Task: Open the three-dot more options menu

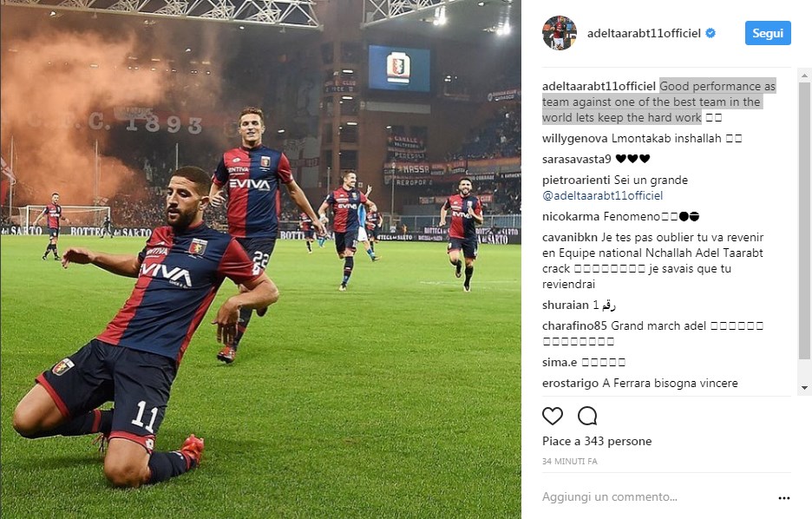Action: coord(784,498)
